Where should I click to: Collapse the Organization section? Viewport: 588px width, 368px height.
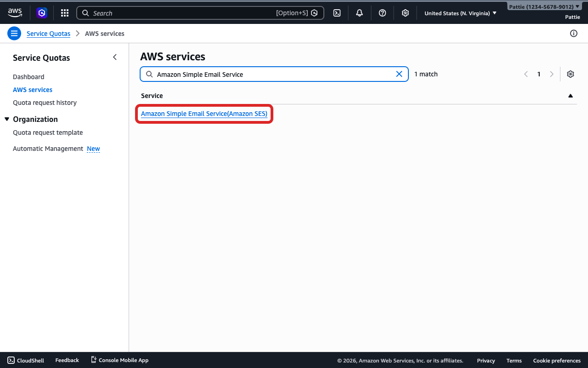[x=7, y=119]
